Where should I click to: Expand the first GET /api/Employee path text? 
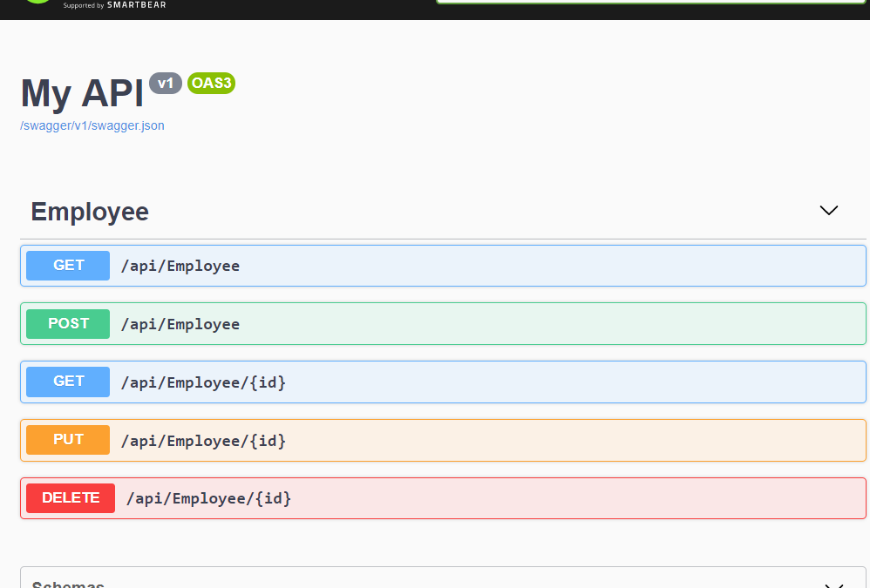[x=180, y=266]
